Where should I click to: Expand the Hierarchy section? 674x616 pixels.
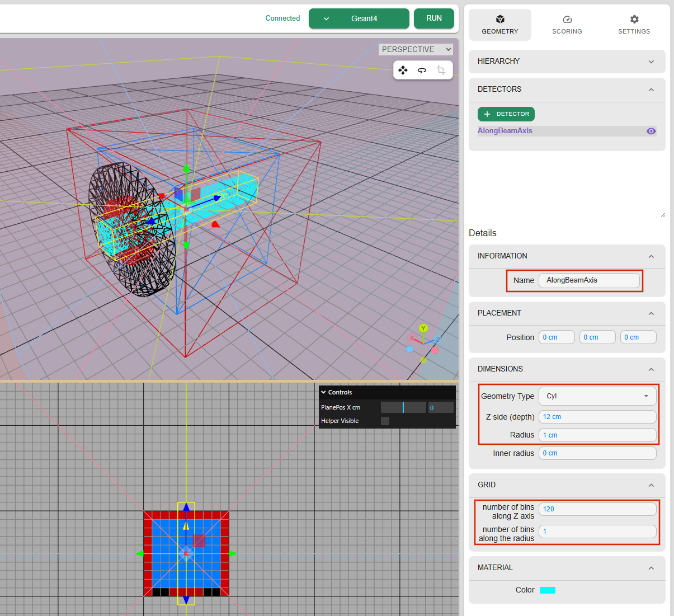(x=567, y=62)
